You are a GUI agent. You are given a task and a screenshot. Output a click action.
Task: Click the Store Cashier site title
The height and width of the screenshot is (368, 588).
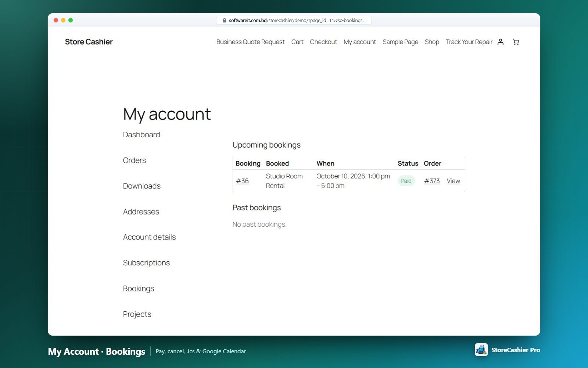click(89, 42)
